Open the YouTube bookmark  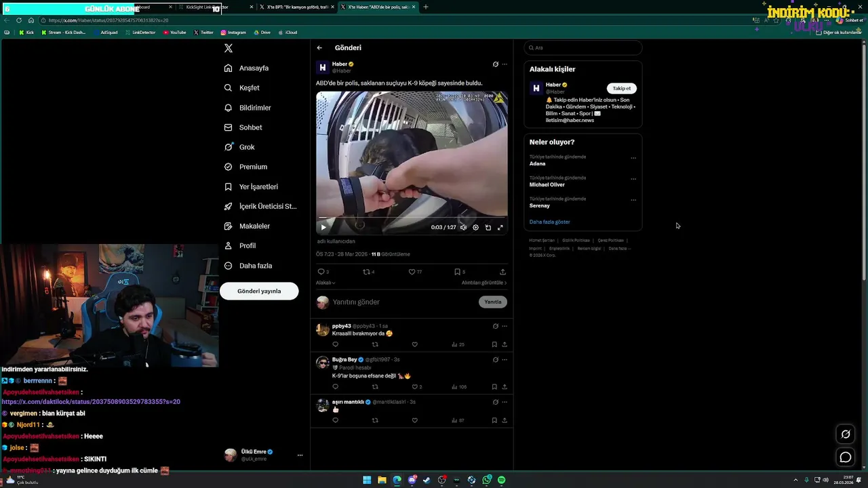[175, 33]
